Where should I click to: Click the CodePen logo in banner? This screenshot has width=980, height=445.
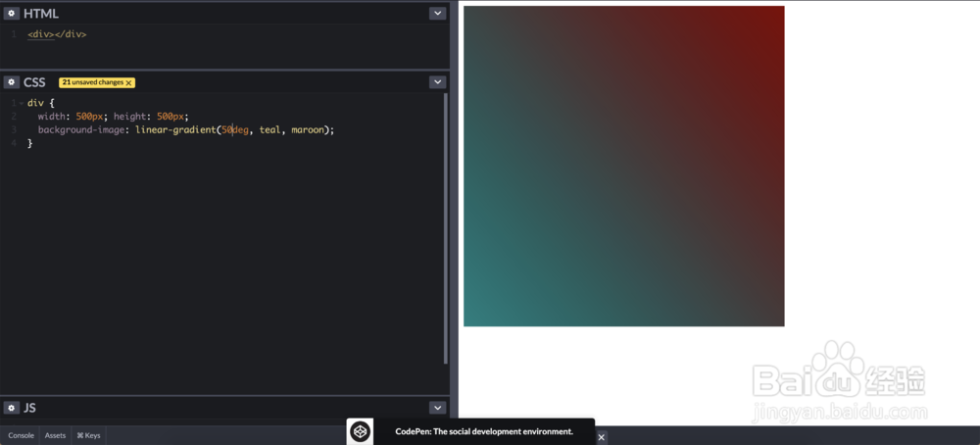360,431
